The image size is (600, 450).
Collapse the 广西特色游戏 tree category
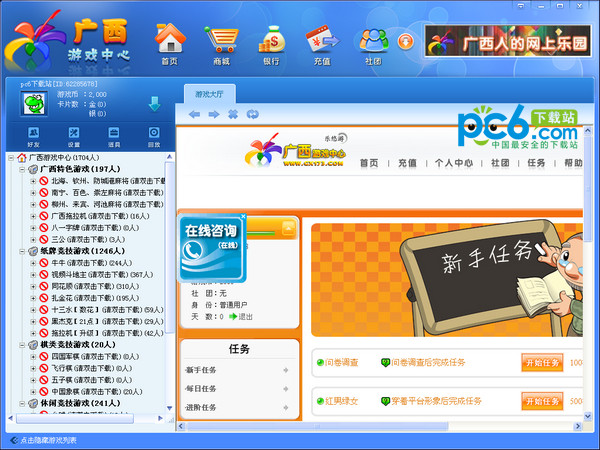22,170
